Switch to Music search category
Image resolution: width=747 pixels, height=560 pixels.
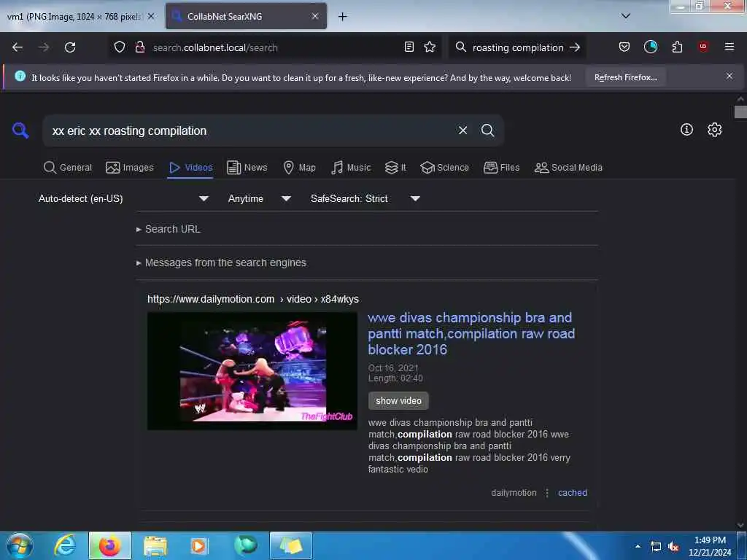point(351,168)
